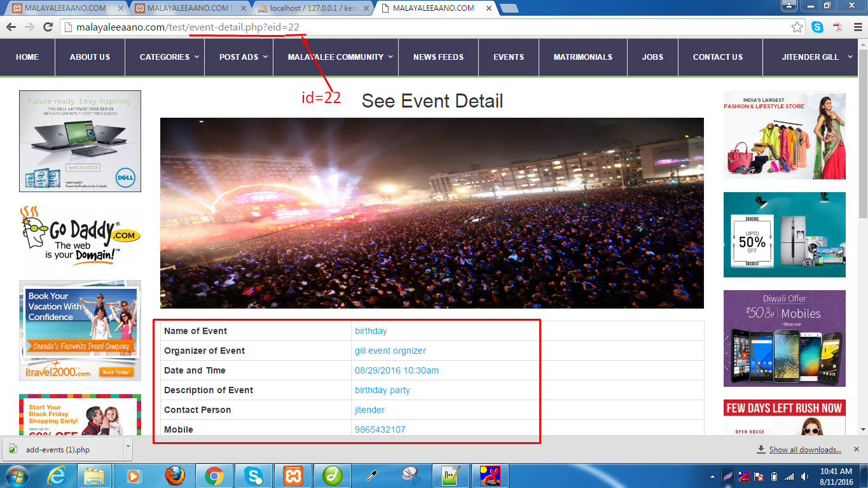The width and height of the screenshot is (868, 488).
Task: Go to the EVENTS menu item
Action: 509,57
